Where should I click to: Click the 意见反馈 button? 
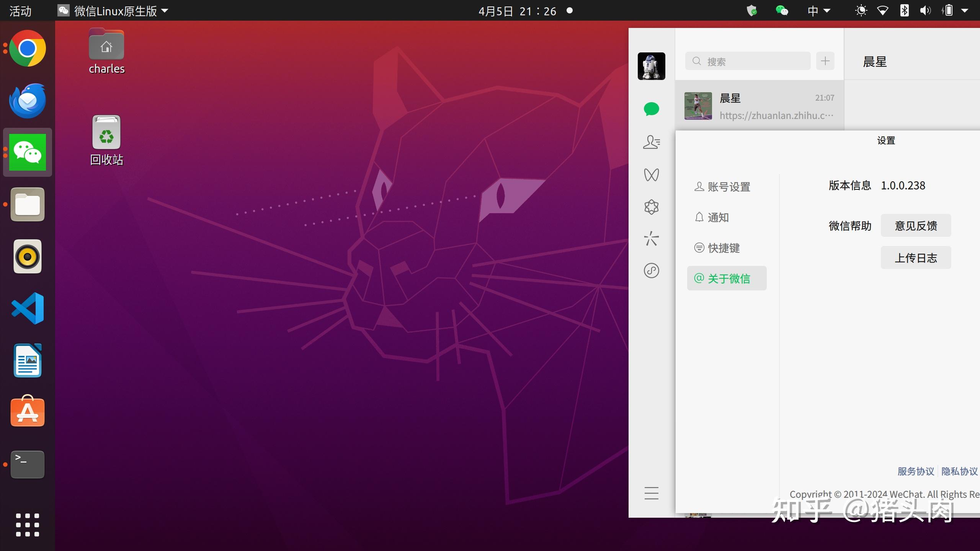click(916, 226)
